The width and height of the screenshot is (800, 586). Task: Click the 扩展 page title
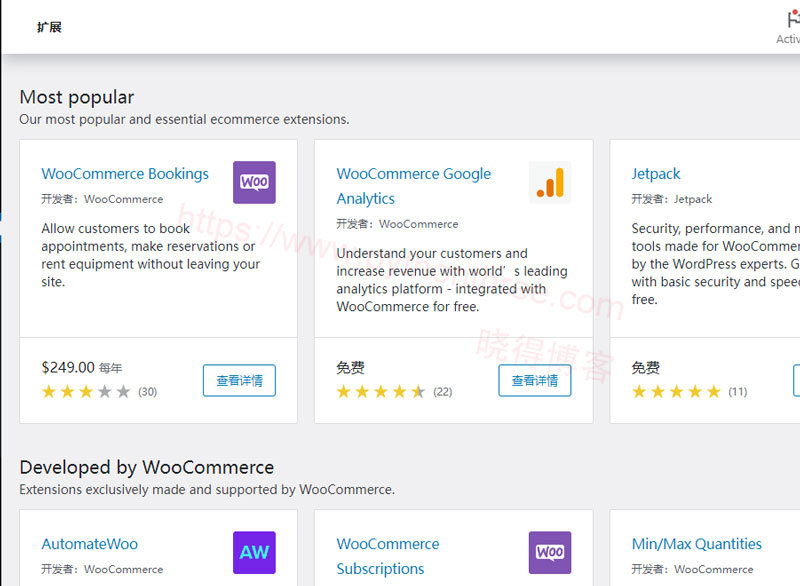tap(49, 27)
